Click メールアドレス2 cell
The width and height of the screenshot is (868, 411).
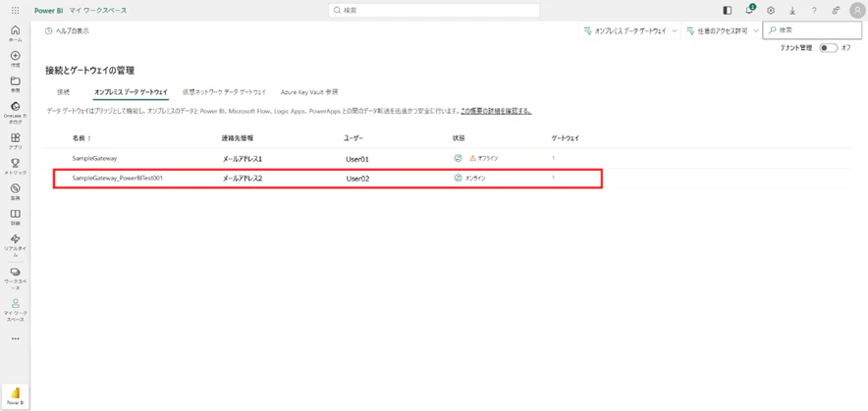point(242,179)
